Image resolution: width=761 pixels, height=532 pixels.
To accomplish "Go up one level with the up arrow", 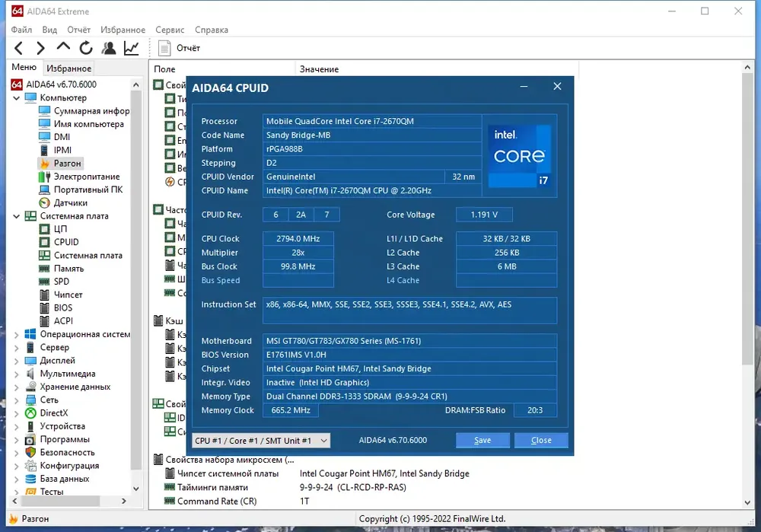I will [x=63, y=47].
